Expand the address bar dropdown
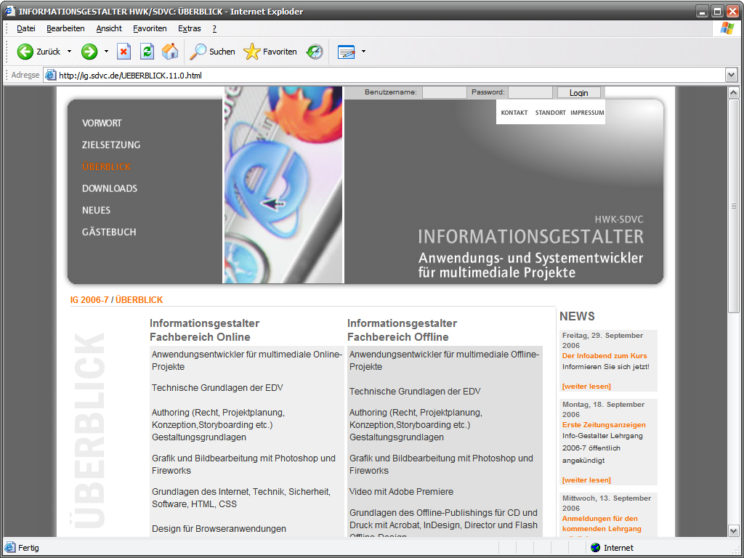The image size is (744, 558). click(x=731, y=75)
